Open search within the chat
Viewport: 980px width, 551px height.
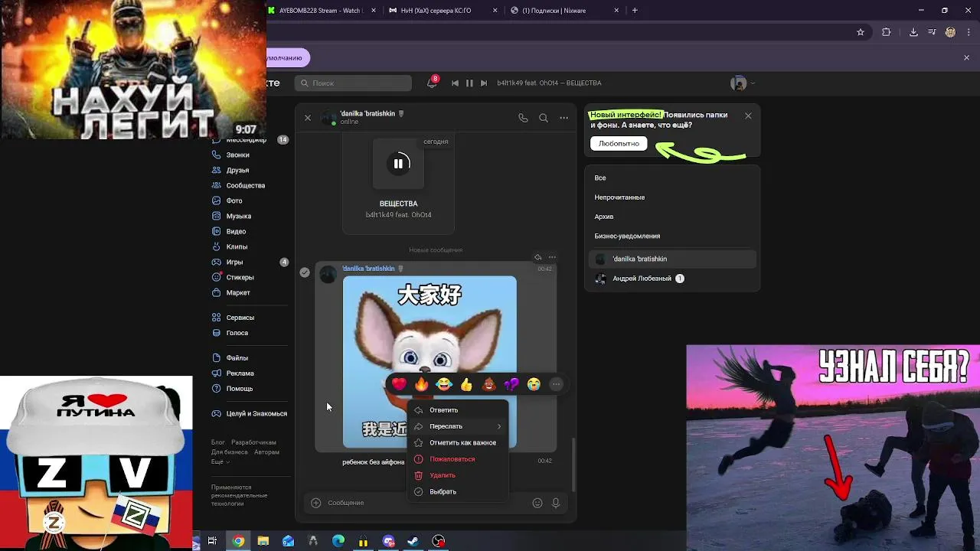(544, 118)
